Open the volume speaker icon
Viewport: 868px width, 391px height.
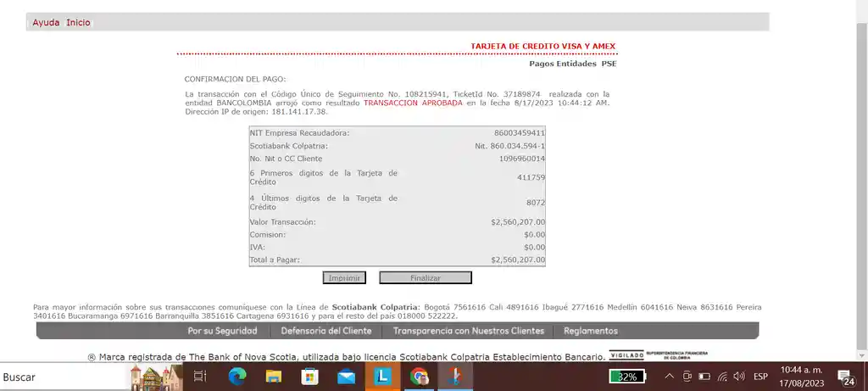[x=739, y=377]
